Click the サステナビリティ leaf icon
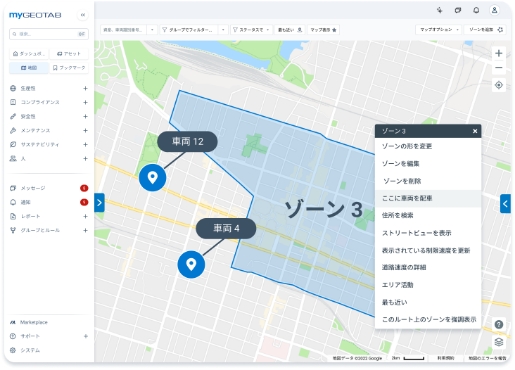The image size is (515, 370). pyautogui.click(x=13, y=144)
